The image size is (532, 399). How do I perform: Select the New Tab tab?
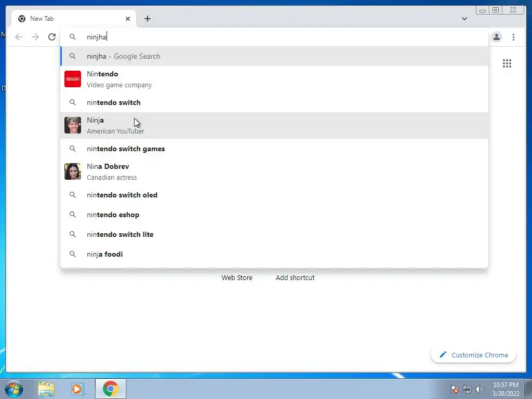pos(74,19)
